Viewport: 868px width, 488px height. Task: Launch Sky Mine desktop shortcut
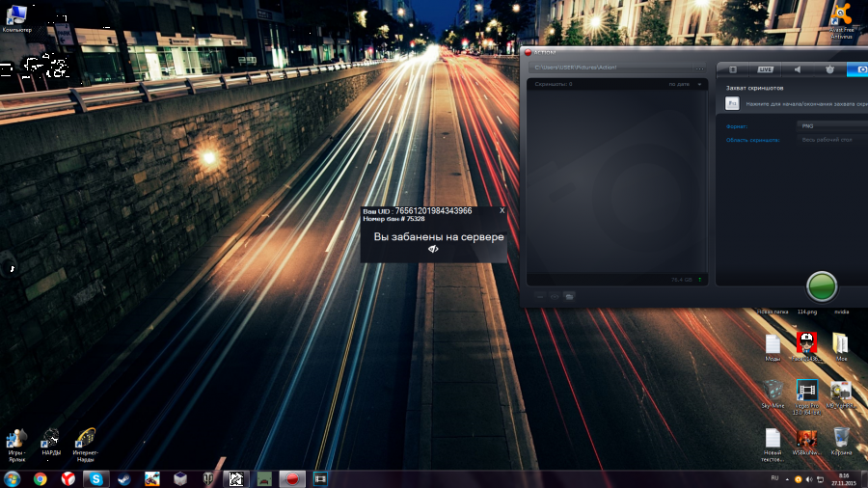(x=773, y=394)
